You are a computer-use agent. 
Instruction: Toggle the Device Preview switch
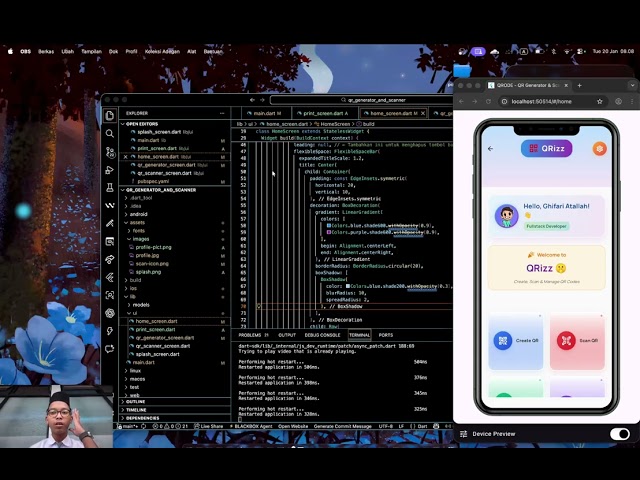(619, 434)
